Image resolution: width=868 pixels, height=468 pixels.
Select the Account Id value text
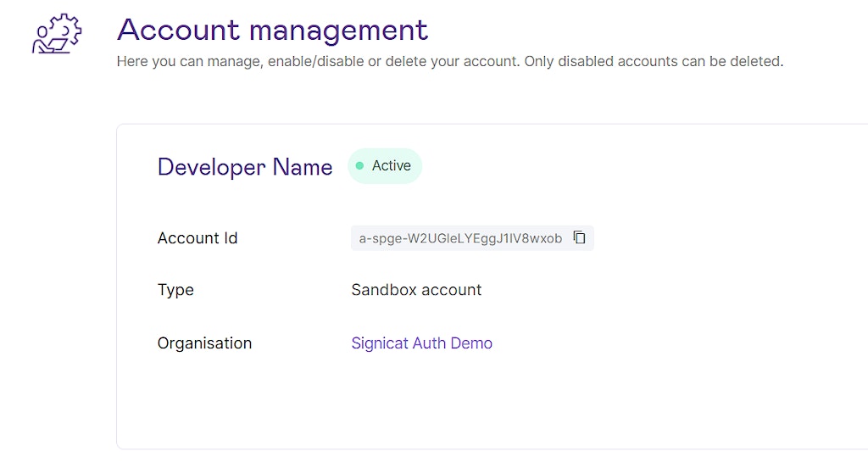pos(460,238)
